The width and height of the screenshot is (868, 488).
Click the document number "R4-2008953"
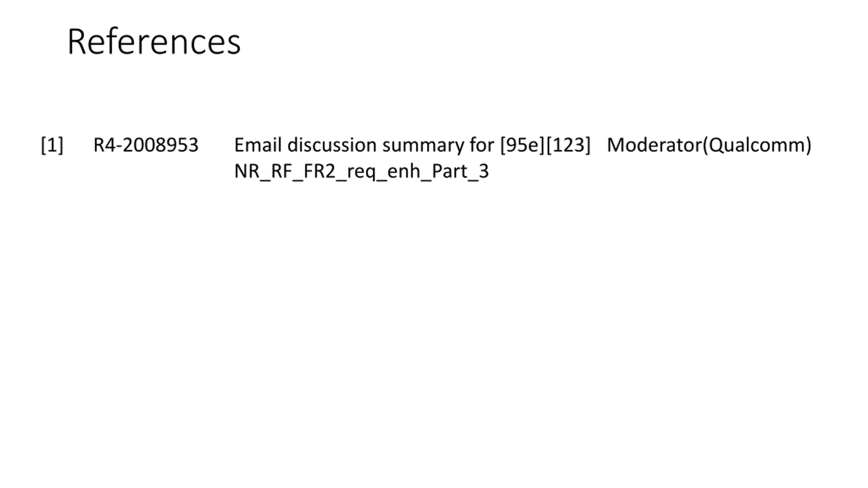click(145, 145)
